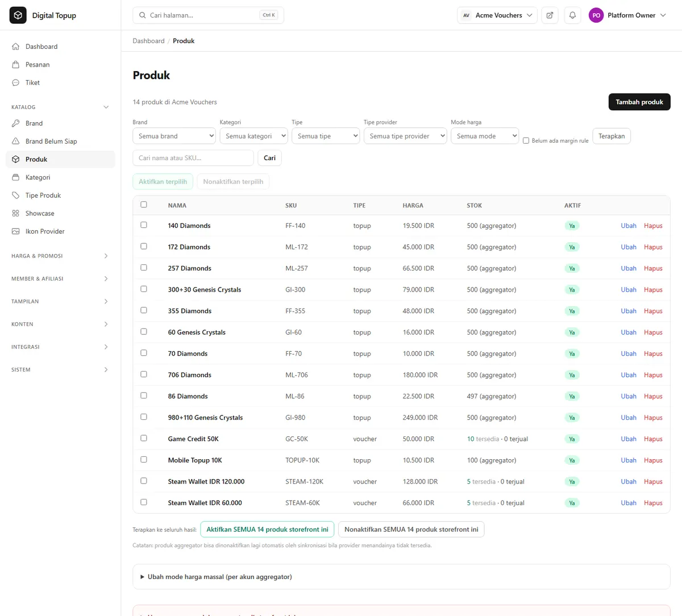Viewport: 682px width, 616px height.
Task: Click the Tambah produk button
Action: tap(639, 102)
